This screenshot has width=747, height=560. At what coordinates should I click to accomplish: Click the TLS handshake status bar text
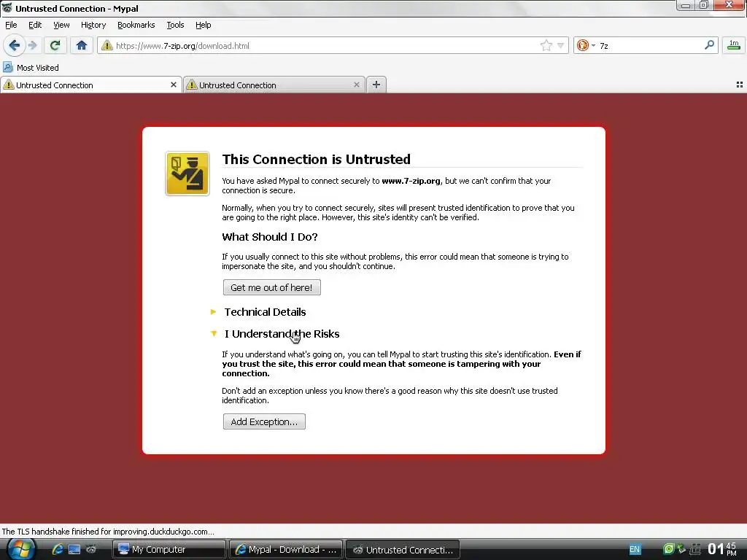pos(108,532)
